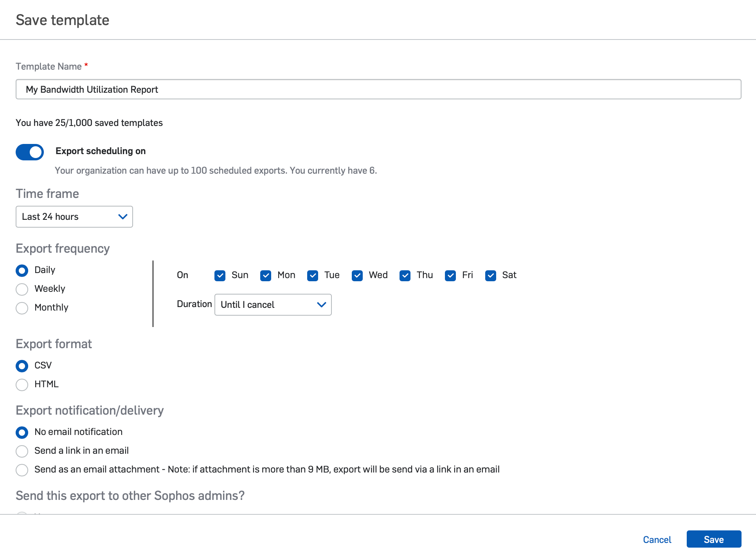
Task: Uncheck the Mon checkbox
Action: click(266, 276)
